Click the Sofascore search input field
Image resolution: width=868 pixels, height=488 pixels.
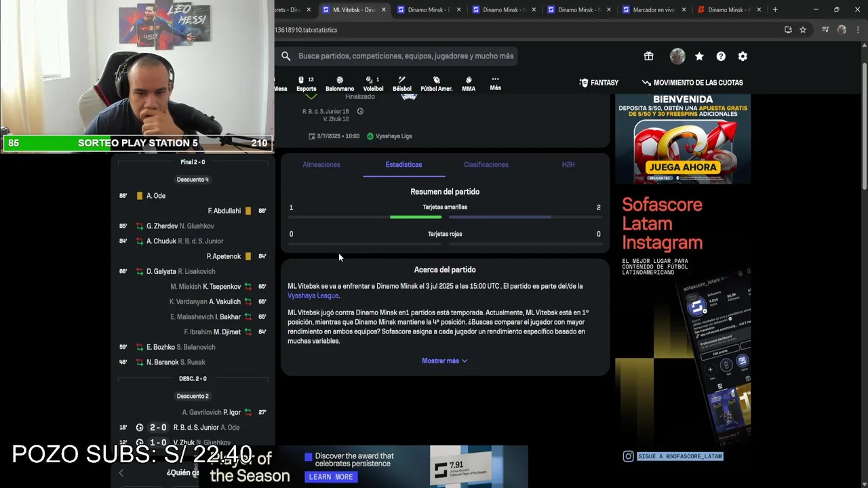point(406,56)
